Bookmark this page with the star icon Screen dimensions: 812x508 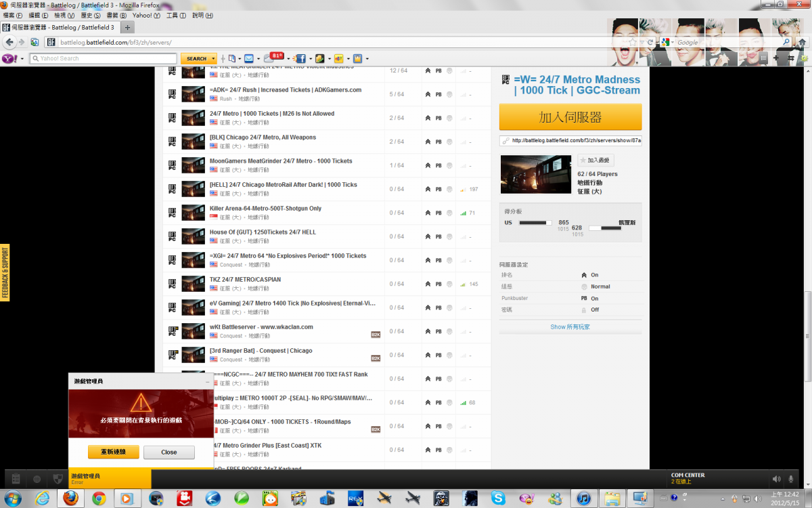pos(633,42)
